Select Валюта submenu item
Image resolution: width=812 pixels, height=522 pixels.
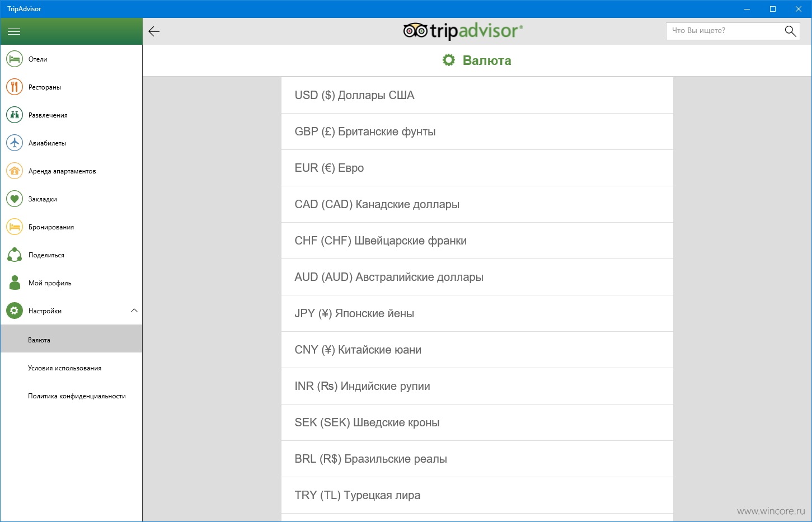coord(71,339)
